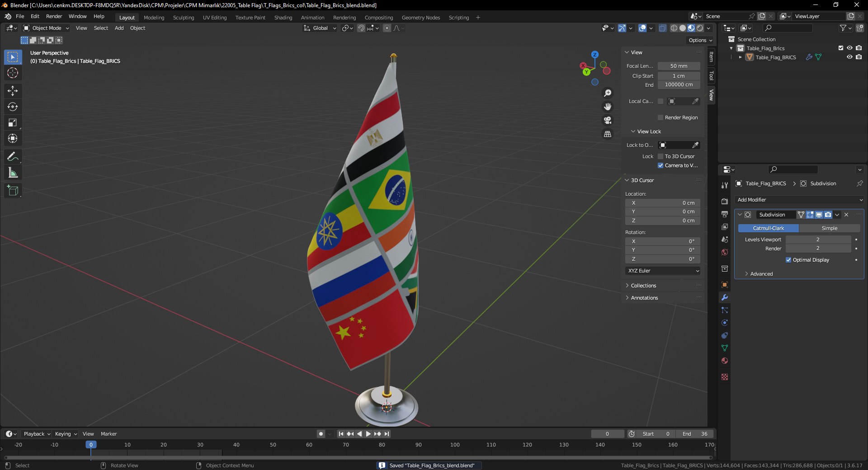This screenshot has width=868, height=470.
Task: Pick the Measure ruler tool
Action: pos(13,173)
